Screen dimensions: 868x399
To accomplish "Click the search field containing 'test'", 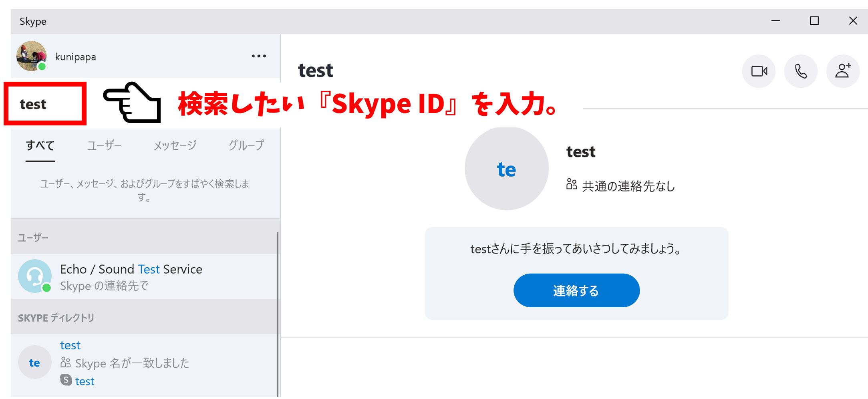I will click(x=45, y=104).
